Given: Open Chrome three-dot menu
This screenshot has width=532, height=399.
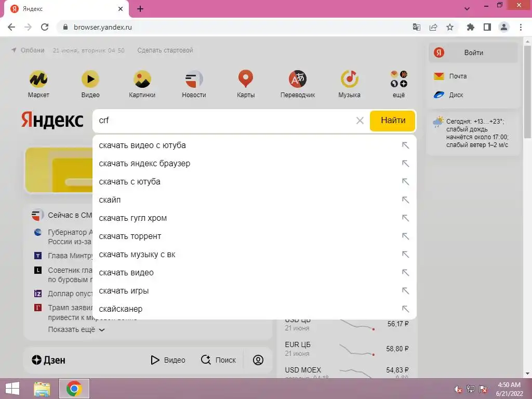Looking at the screenshot, I should 521,27.
